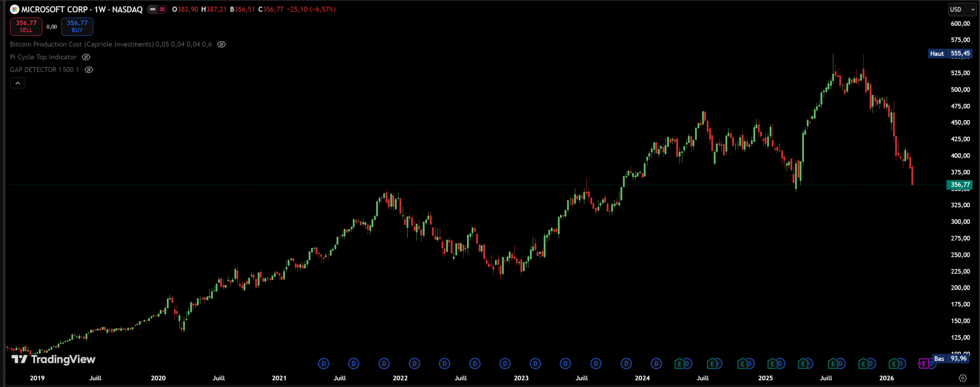Collapse the indicator legend with the chevron
The height and width of the screenshot is (387, 980).
point(18,83)
